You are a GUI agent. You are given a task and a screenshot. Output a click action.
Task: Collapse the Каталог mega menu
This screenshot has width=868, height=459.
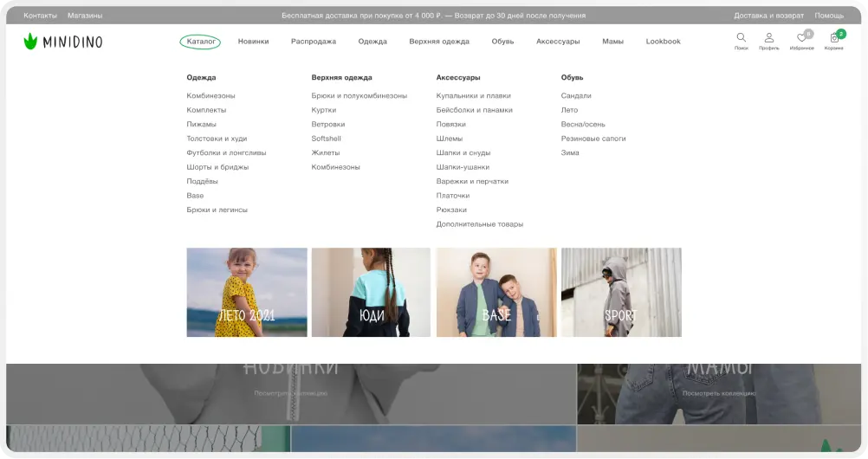click(x=201, y=42)
